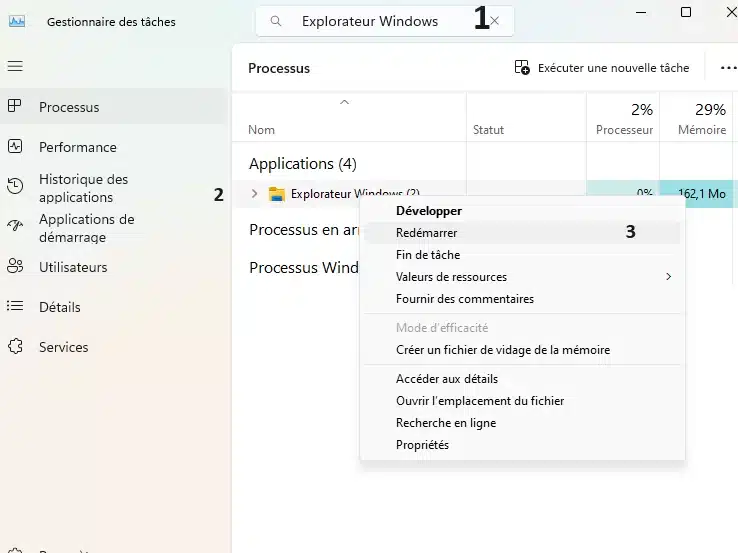Open the Valeurs de ressources submenu
Image resolution: width=738 pixels, height=553 pixels.
522,277
